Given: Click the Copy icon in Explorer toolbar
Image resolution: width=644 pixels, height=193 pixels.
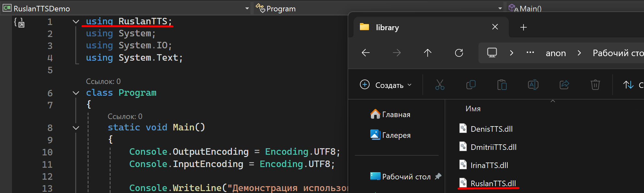Looking at the screenshot, I should 471,85.
